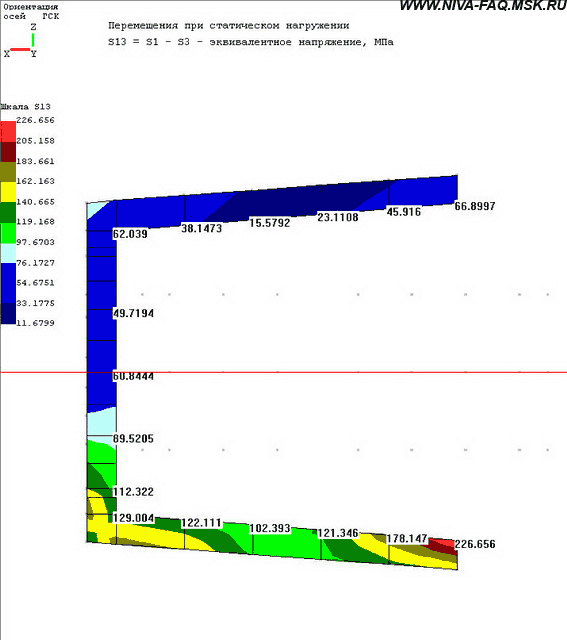Viewport: 567px width, 640px height.
Task: Click the WWW.NIVA-FAQ.MSK.RU watermark link
Action: pyautogui.click(x=483, y=6)
